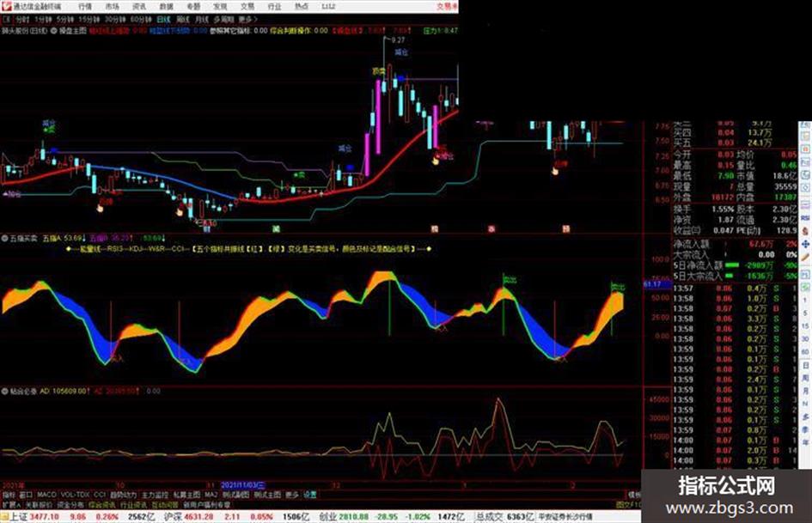Viewport: 812px width, 523px height.
Task: Expand 更多 period options
Action: pos(247,20)
